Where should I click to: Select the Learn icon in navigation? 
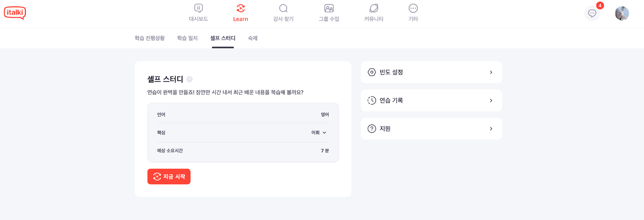click(x=241, y=8)
